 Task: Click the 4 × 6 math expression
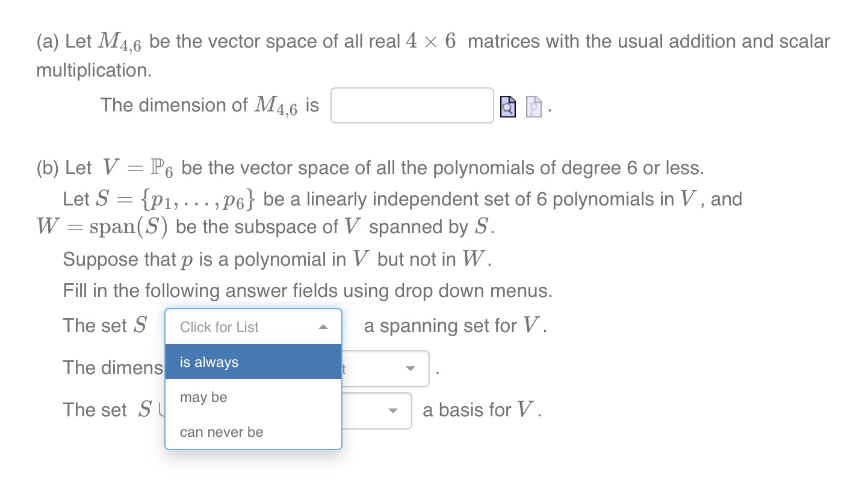430,42
